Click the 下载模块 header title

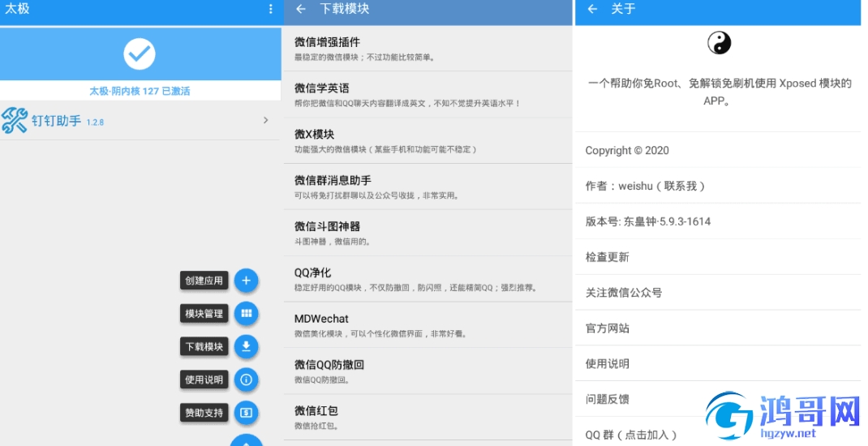click(344, 9)
